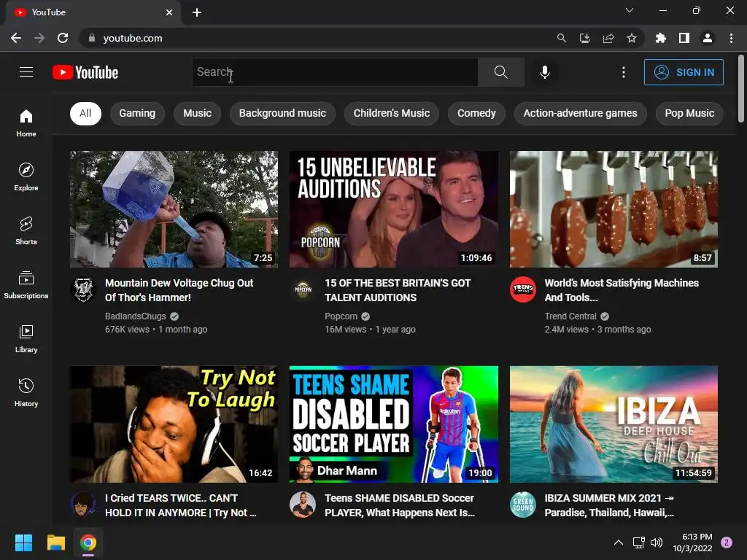Screen dimensions: 747x560
Task: Click Green Sound channel avatar
Action: pyautogui.click(x=522, y=505)
